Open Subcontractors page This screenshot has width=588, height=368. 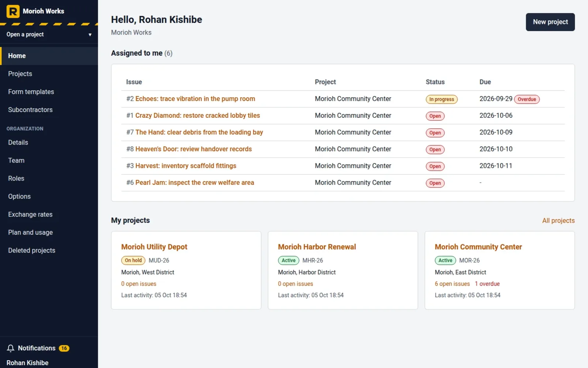coord(49,110)
